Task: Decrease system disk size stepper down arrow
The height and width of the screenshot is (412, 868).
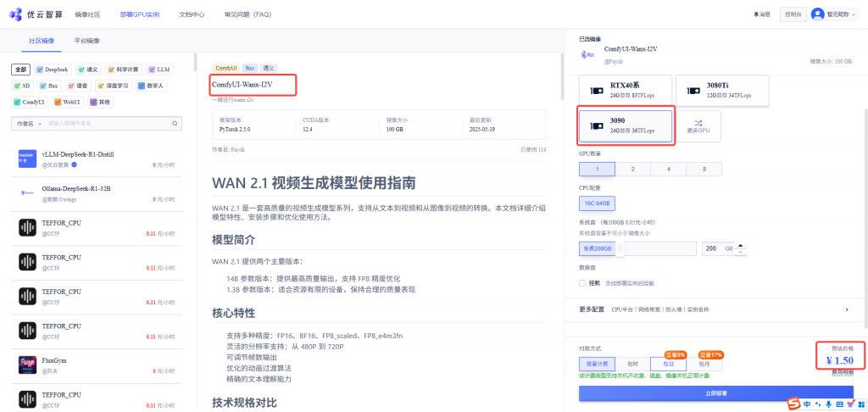Action: coord(741,252)
